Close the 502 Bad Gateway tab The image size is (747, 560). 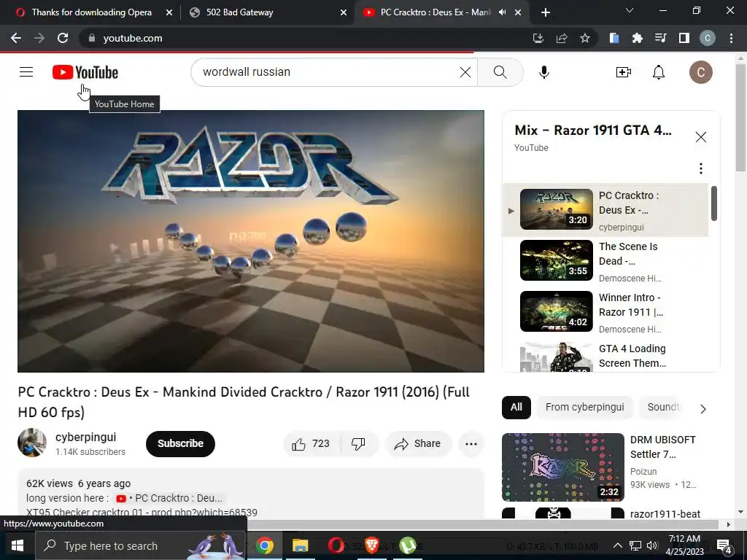(x=344, y=12)
